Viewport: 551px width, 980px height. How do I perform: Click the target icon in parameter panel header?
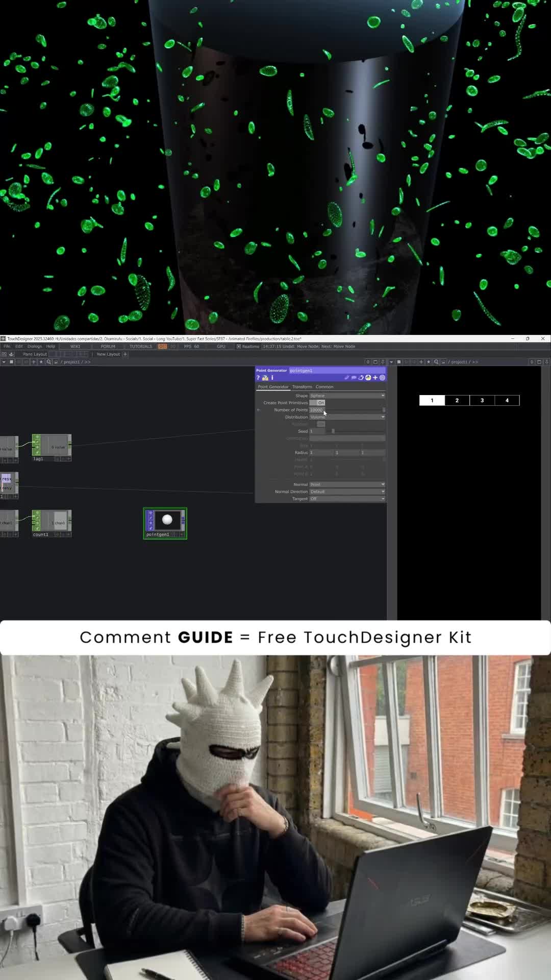[382, 378]
